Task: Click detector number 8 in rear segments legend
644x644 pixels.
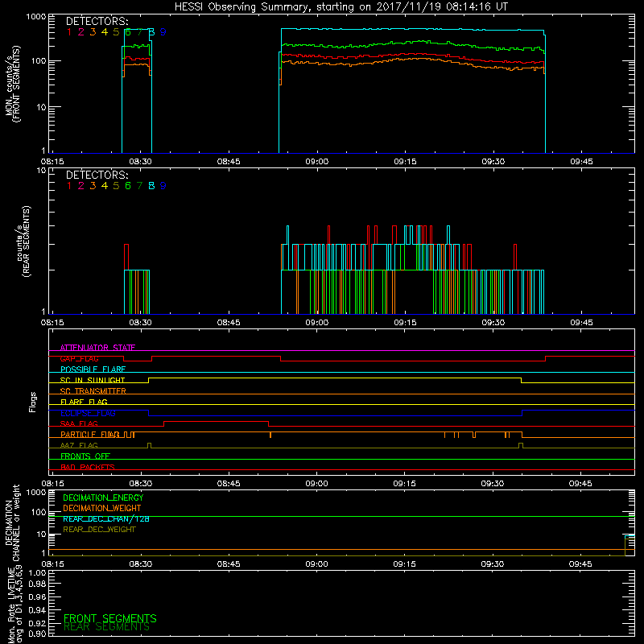Action: click(x=151, y=186)
